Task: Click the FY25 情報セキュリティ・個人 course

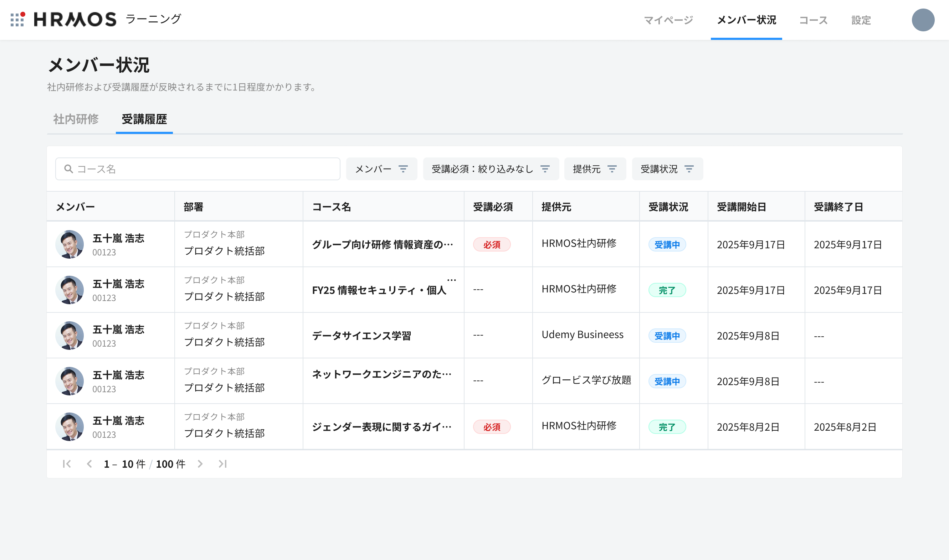Action: pos(379,290)
